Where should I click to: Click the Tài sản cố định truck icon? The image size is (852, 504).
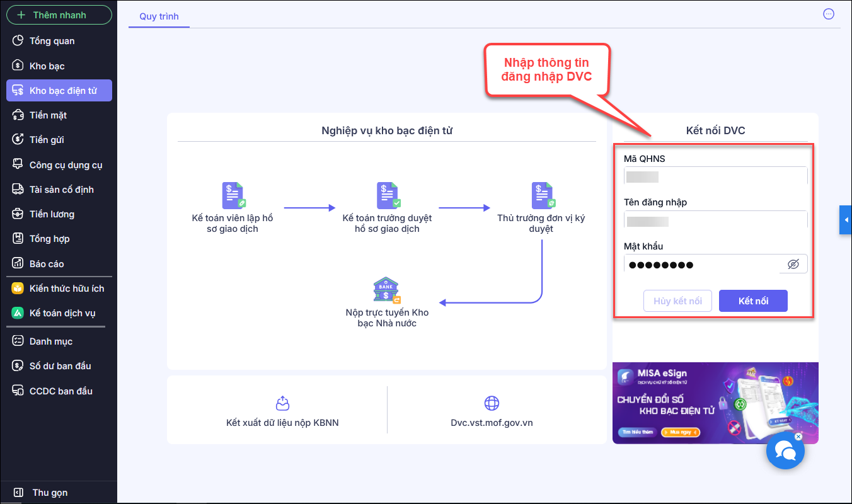pos(18,190)
